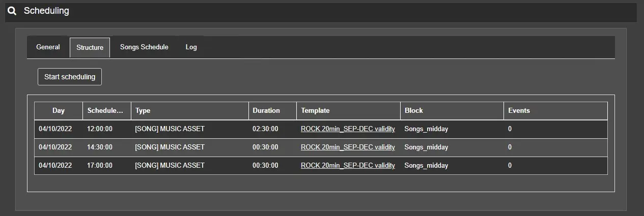Click the Duration column header
The height and width of the screenshot is (216, 644).
266,111
